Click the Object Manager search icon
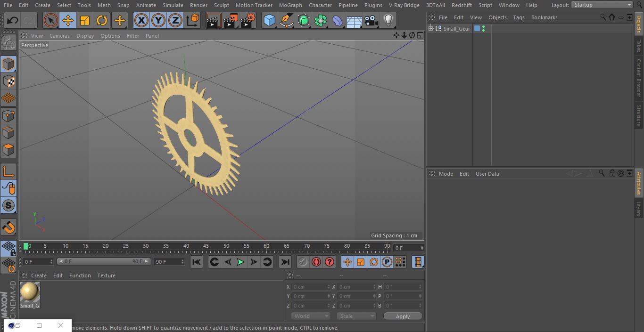 click(603, 17)
